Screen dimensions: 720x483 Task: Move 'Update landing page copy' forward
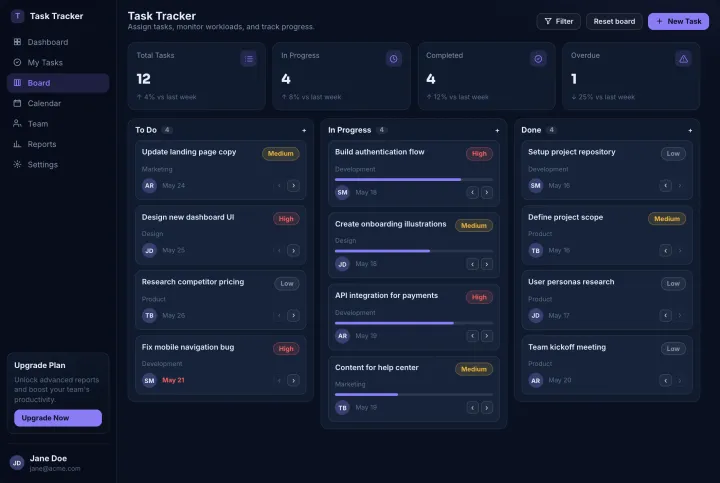pyautogui.click(x=293, y=186)
